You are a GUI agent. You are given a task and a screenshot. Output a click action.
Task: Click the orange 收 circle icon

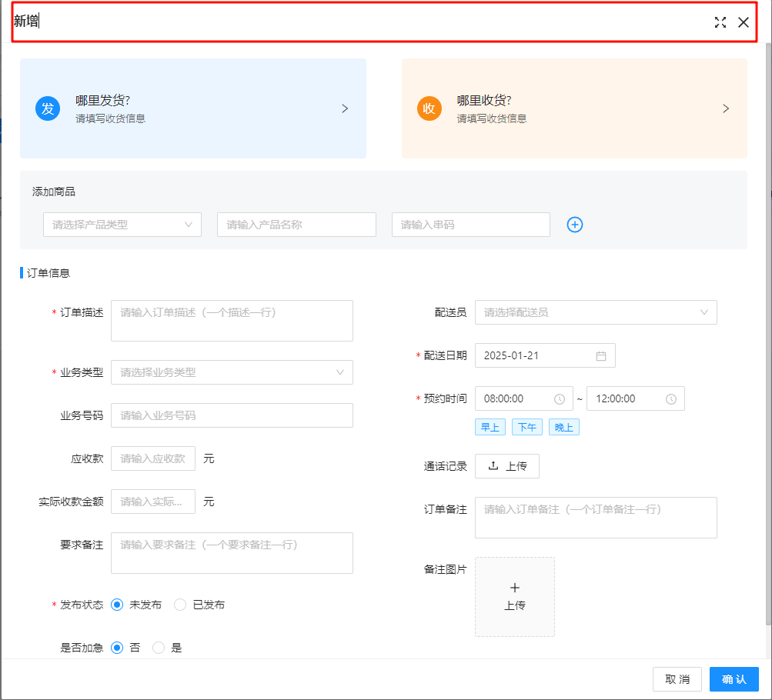click(429, 108)
